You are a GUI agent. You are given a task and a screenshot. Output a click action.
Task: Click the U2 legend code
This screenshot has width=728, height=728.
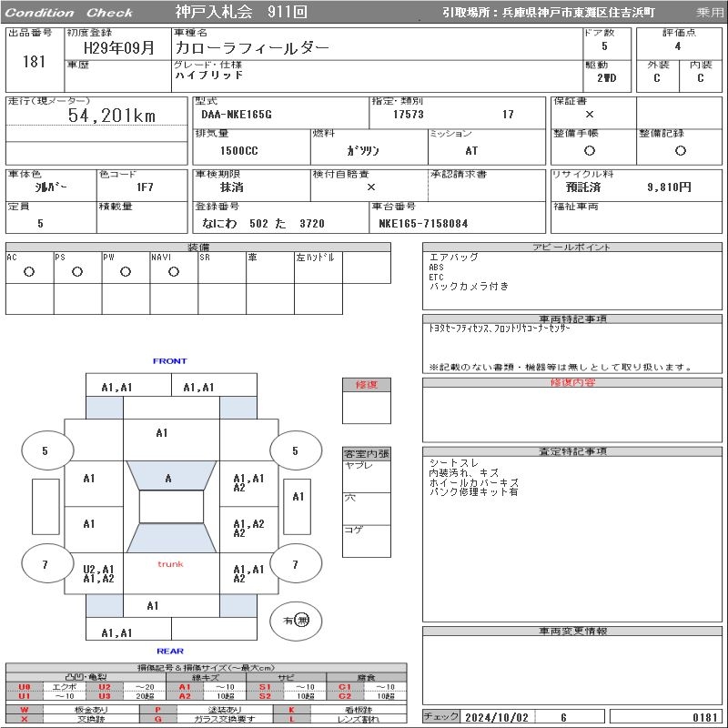[105, 687]
